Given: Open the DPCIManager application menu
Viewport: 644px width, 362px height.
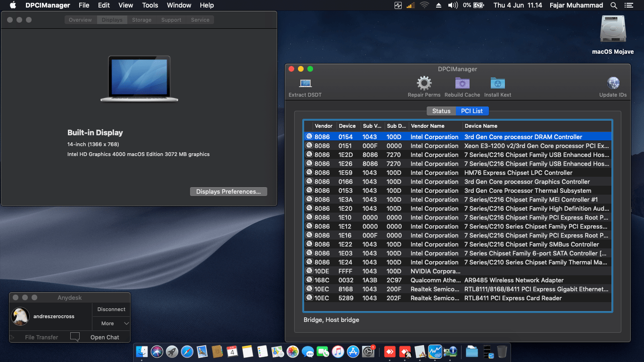Looking at the screenshot, I should click(48, 5).
